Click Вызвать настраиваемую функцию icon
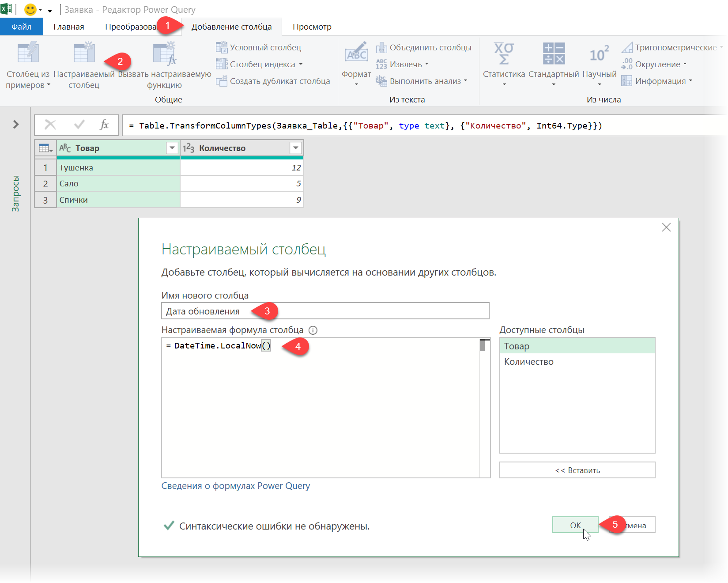The width and height of the screenshot is (728, 583). tap(165, 53)
